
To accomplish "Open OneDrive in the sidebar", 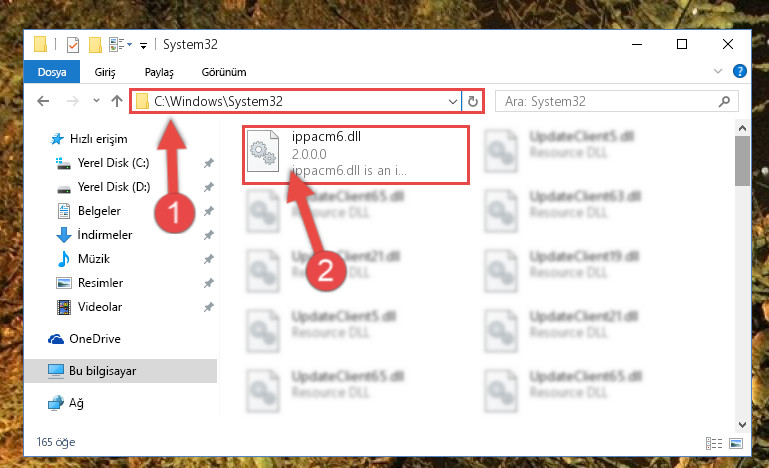I will coord(95,339).
